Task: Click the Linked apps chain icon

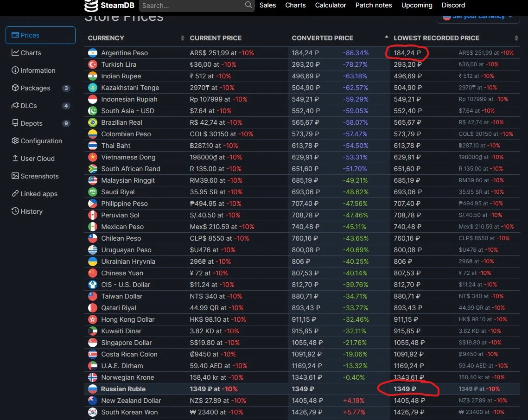Action: pos(15,193)
